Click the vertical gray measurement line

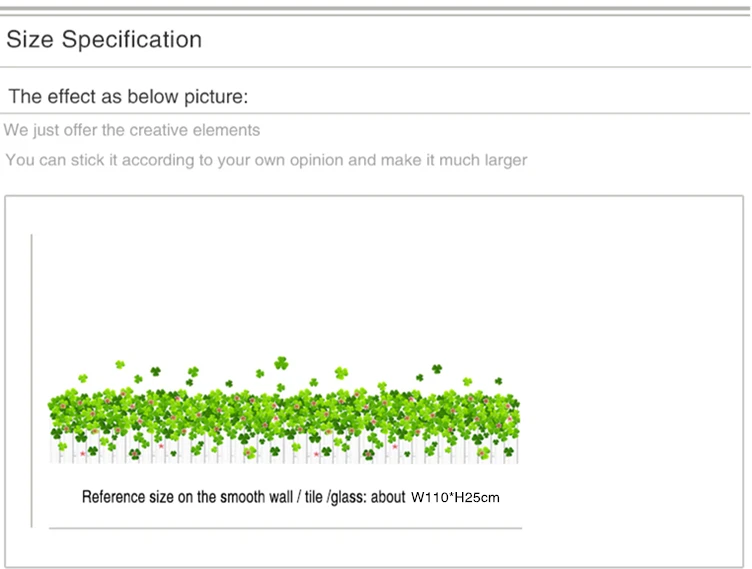pyautogui.click(x=32, y=381)
